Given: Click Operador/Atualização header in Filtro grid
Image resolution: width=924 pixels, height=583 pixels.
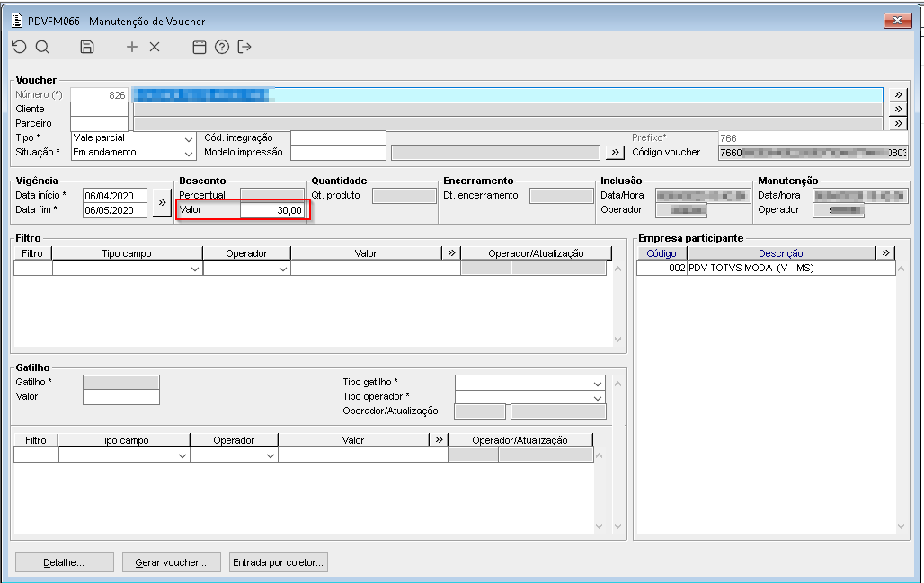Looking at the screenshot, I should [536, 252].
